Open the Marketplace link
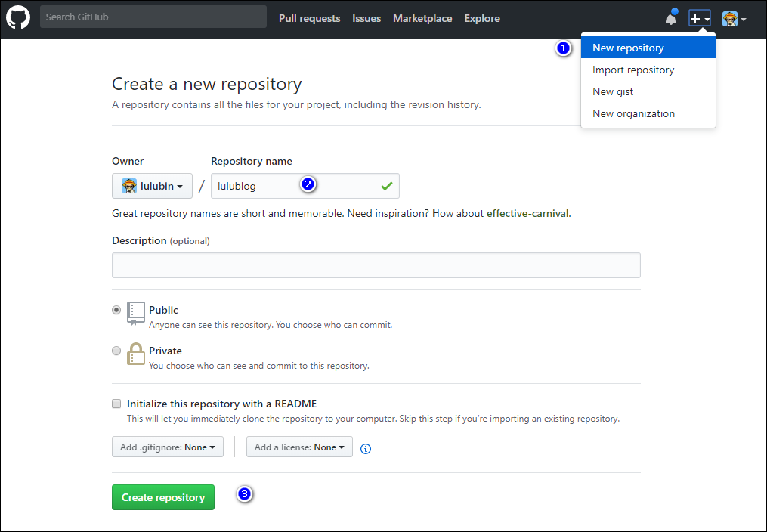Screen dimensions: 767x532 pos(422,19)
